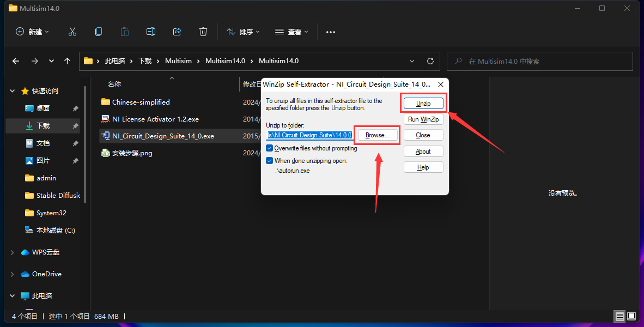Viewport: 644px width, 327px height.
Task: Click the Share icon in toolbar
Action: [x=177, y=32]
